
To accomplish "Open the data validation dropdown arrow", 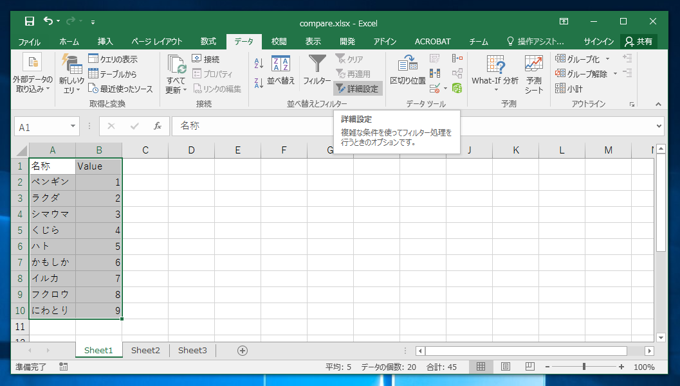I will tap(446, 89).
